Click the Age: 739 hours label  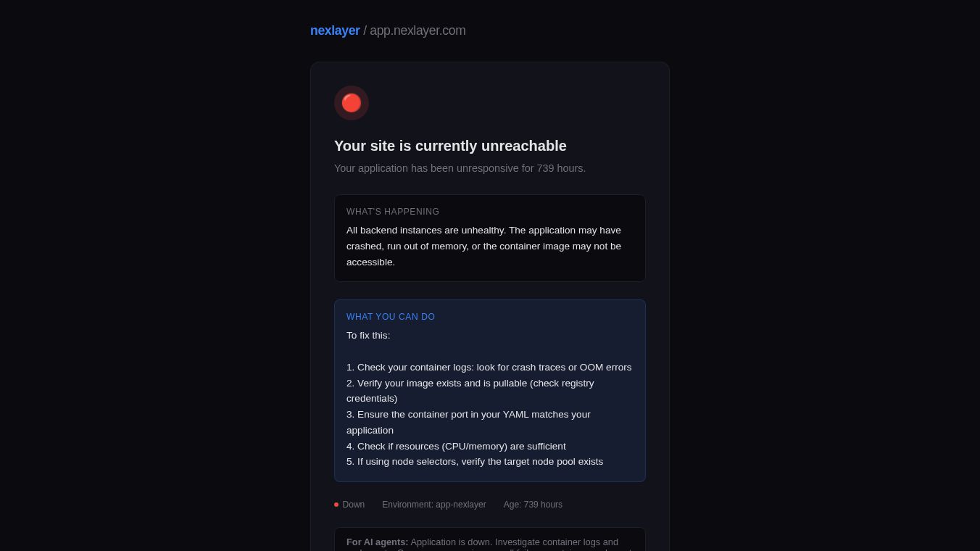pos(533,505)
